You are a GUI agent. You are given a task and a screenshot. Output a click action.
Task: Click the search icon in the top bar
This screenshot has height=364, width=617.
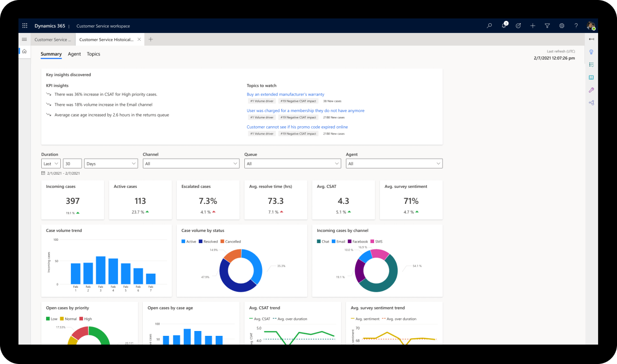pyautogui.click(x=489, y=26)
